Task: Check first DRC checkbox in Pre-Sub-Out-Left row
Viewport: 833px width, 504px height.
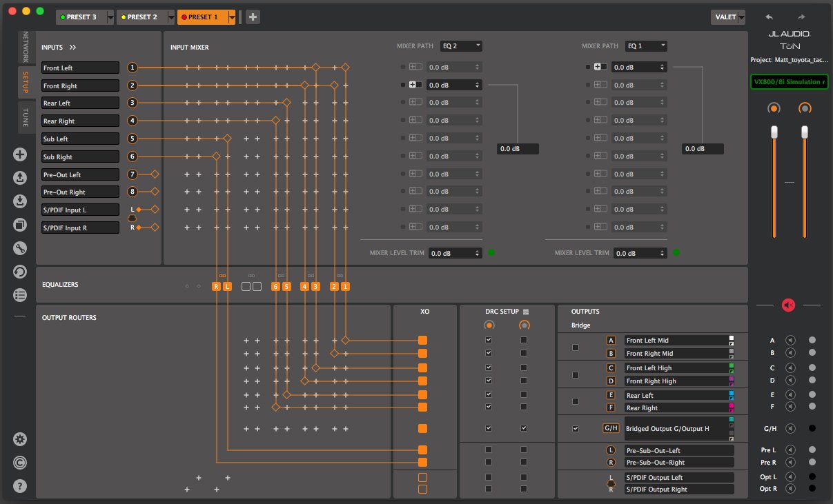Action: pos(489,450)
